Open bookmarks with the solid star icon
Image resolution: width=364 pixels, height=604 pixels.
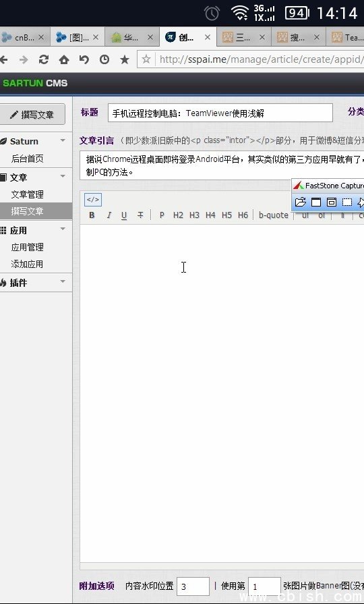(x=125, y=59)
